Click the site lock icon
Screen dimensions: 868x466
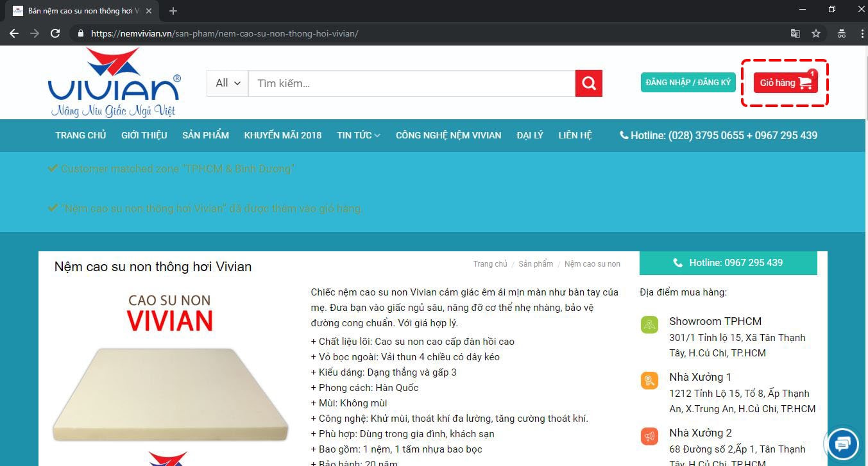[x=80, y=33]
